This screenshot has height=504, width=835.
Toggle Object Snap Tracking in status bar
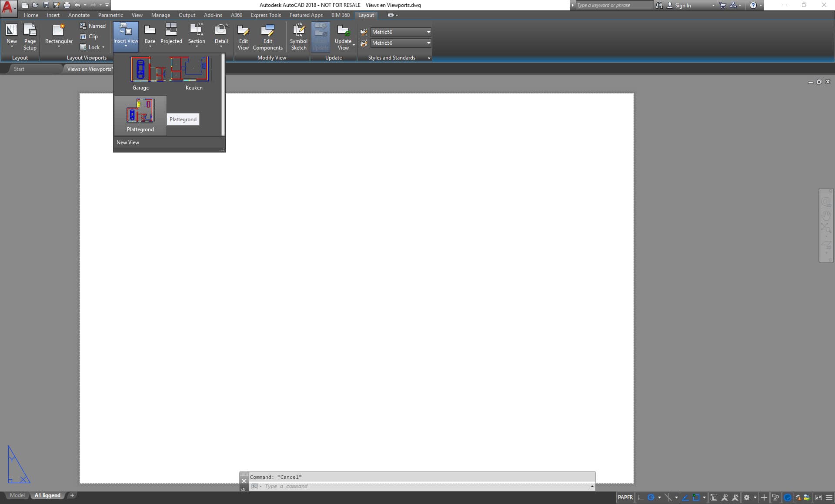[685, 497]
